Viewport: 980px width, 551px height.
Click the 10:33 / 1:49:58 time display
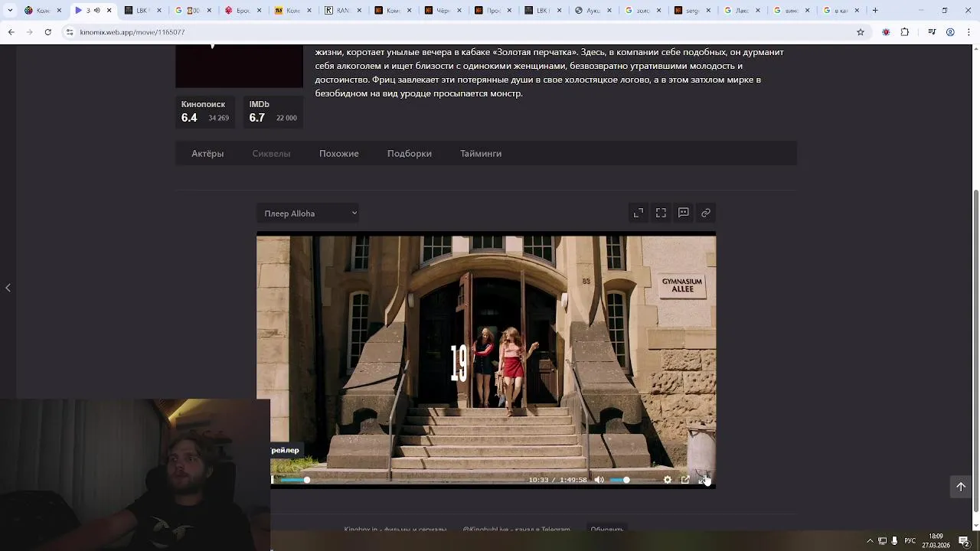tap(557, 480)
